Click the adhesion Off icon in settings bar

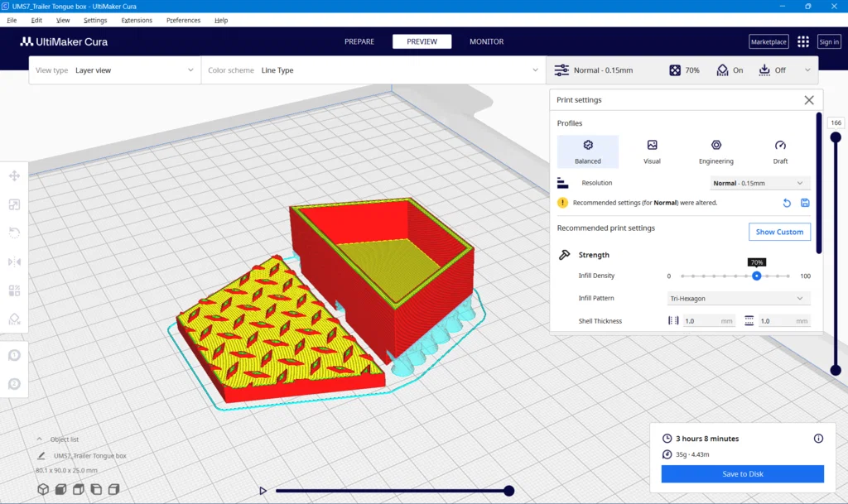(x=764, y=70)
